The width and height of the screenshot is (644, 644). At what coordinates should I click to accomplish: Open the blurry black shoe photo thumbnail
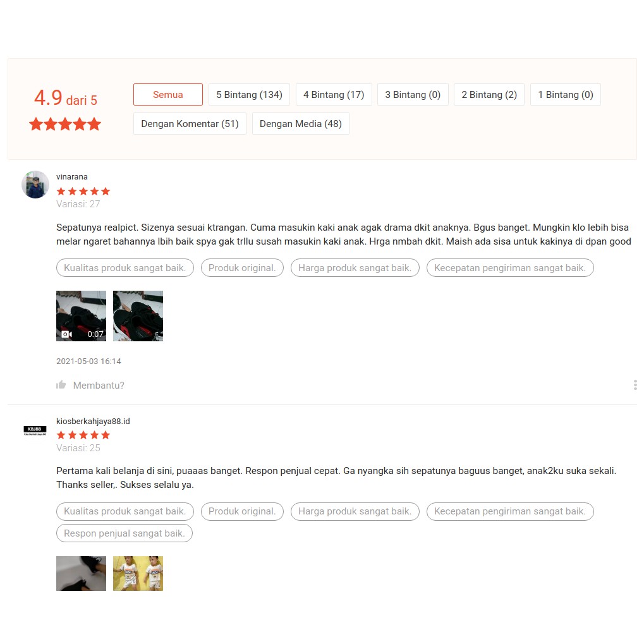81,573
